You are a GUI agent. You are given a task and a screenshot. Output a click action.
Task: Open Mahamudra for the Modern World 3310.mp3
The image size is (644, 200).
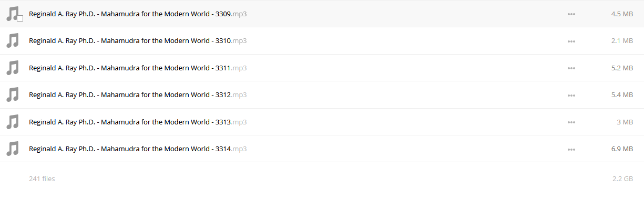tap(138, 40)
